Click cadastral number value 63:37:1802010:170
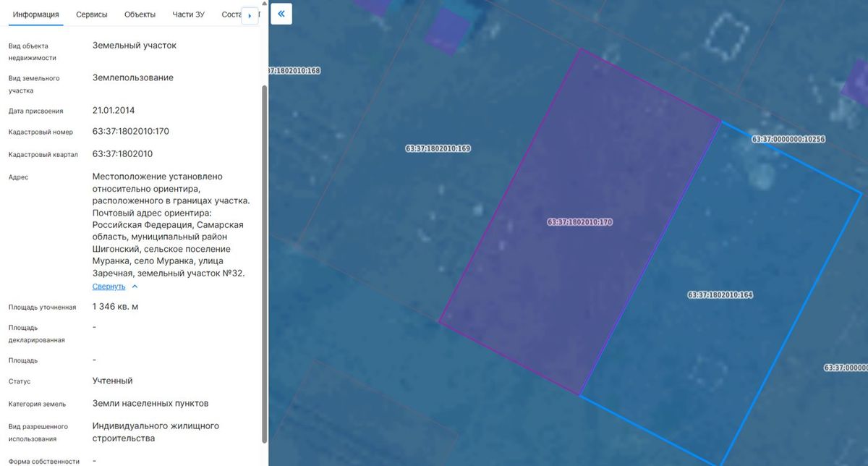Screen dimensions: 868x466 pyautogui.click(x=131, y=132)
